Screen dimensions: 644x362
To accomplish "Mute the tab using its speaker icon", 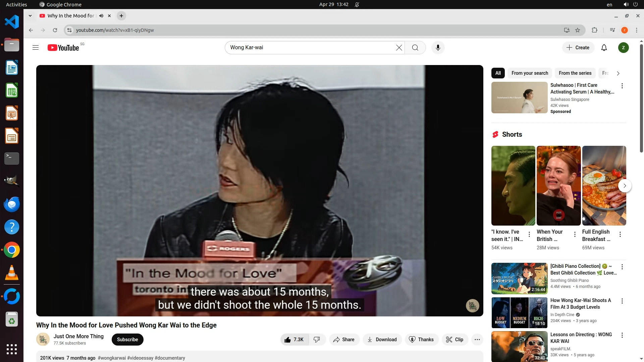I will pos(101,16).
